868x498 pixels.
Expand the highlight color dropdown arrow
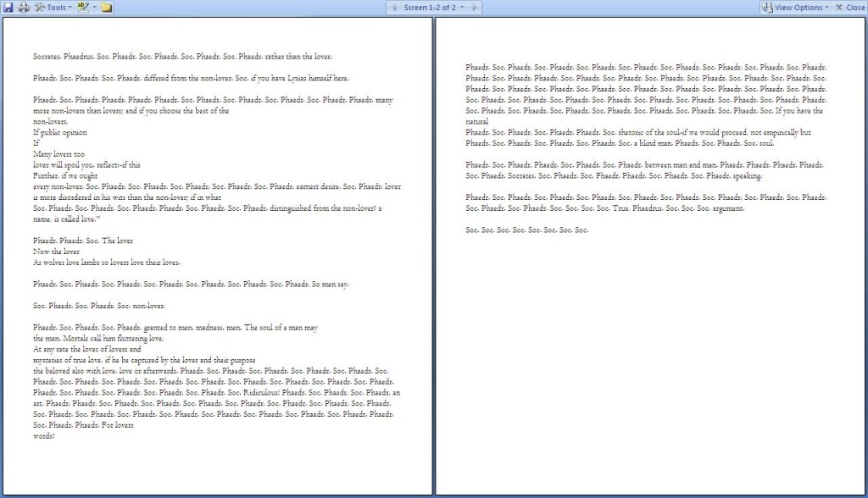point(94,8)
